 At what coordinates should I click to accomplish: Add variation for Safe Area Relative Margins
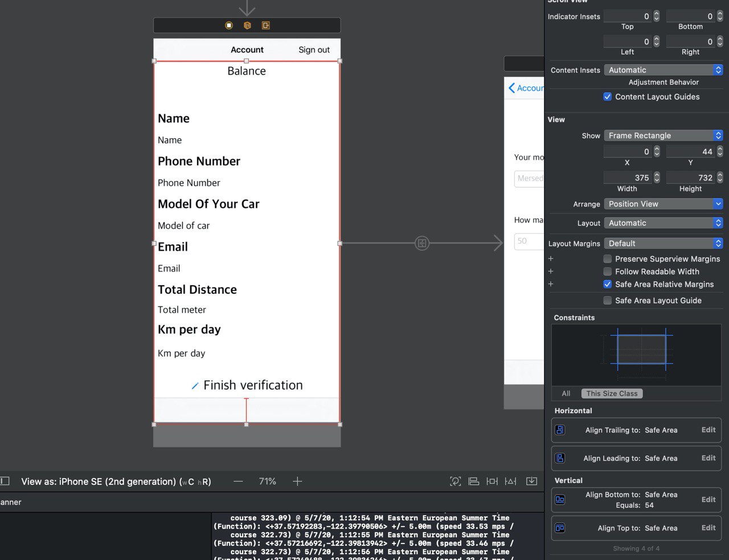coord(551,284)
